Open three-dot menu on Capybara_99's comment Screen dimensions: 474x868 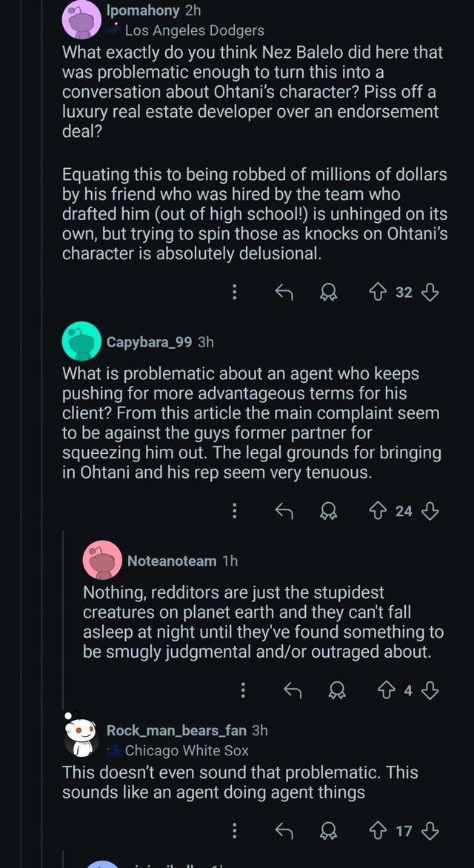tap(235, 510)
